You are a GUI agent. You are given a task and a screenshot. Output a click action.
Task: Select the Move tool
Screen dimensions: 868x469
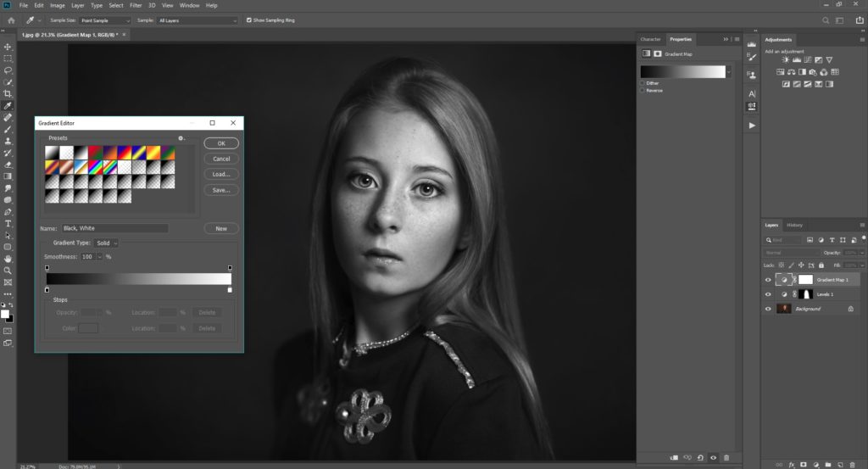[8, 47]
